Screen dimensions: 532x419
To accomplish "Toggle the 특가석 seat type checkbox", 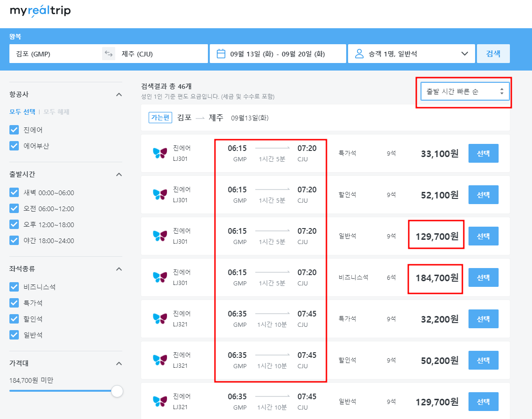I will 14,303.
